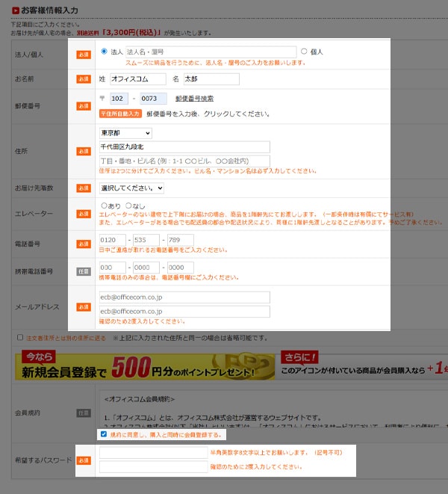Click the phone field with placeholder 535
The height and width of the screenshot is (494, 448).
(x=146, y=240)
